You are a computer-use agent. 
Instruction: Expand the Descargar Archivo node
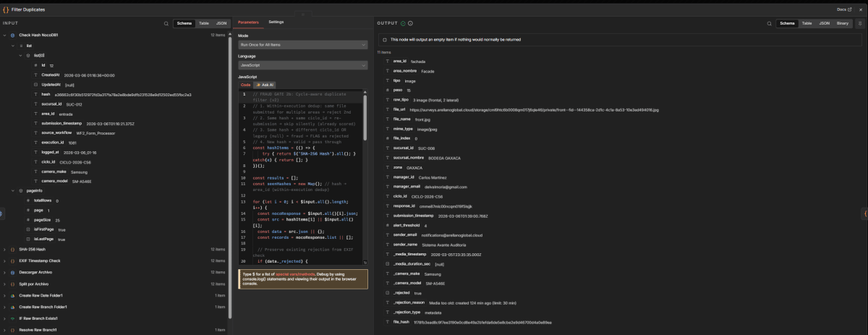pyautogui.click(x=5, y=272)
